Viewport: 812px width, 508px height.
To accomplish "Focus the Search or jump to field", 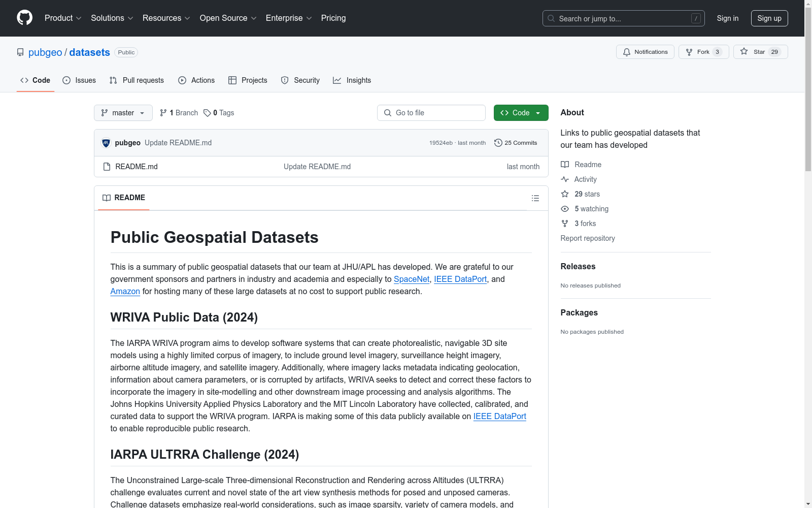I will (x=624, y=18).
